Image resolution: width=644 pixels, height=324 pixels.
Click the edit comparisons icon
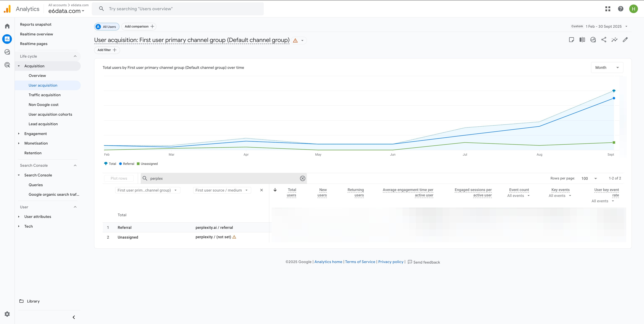[x=582, y=40]
